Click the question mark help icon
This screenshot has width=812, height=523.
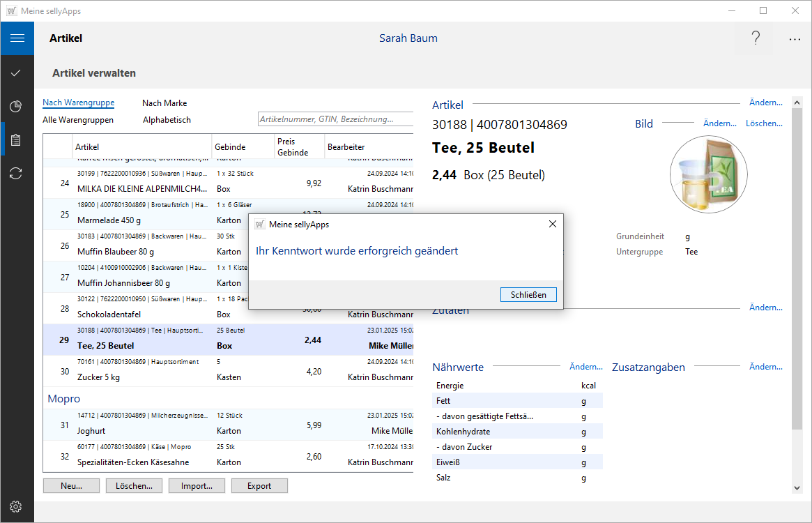756,38
